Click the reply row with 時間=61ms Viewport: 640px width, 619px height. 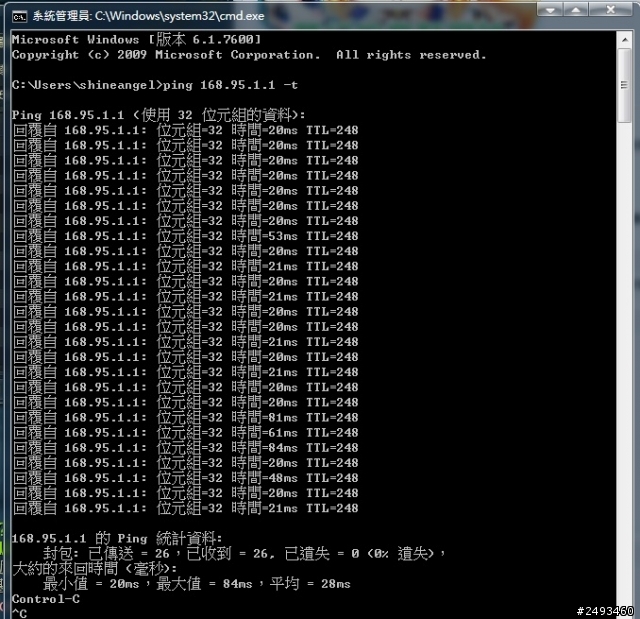[186, 433]
